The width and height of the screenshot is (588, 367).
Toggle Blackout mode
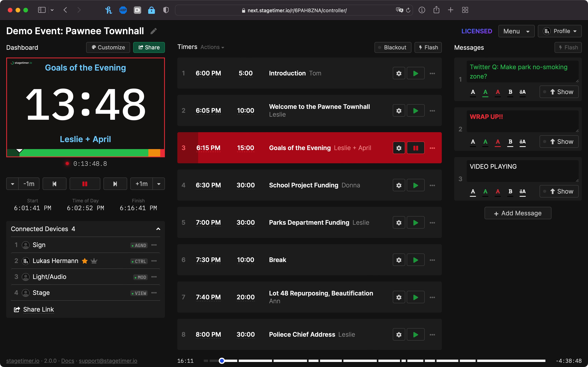click(x=393, y=47)
